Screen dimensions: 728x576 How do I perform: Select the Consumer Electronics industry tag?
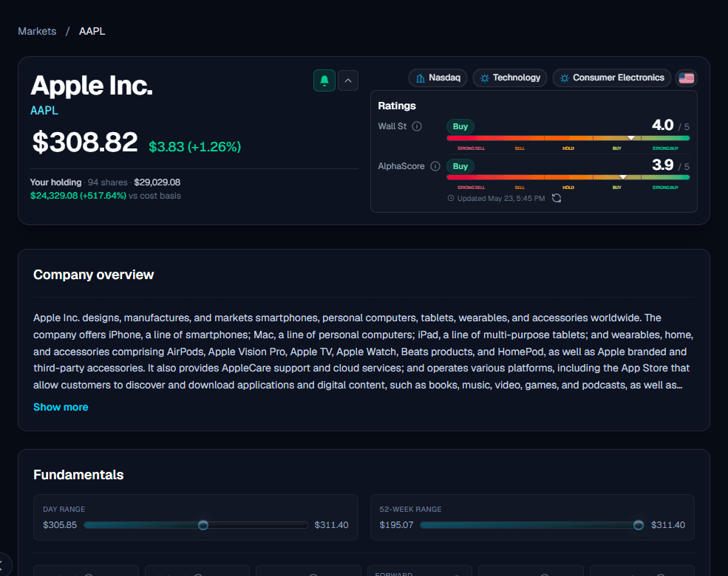611,78
